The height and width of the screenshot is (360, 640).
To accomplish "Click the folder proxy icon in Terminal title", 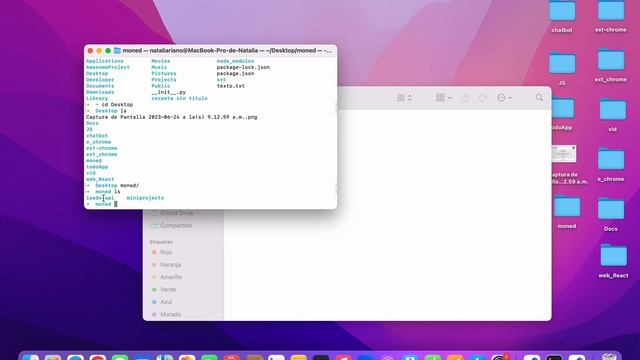I will point(117,51).
